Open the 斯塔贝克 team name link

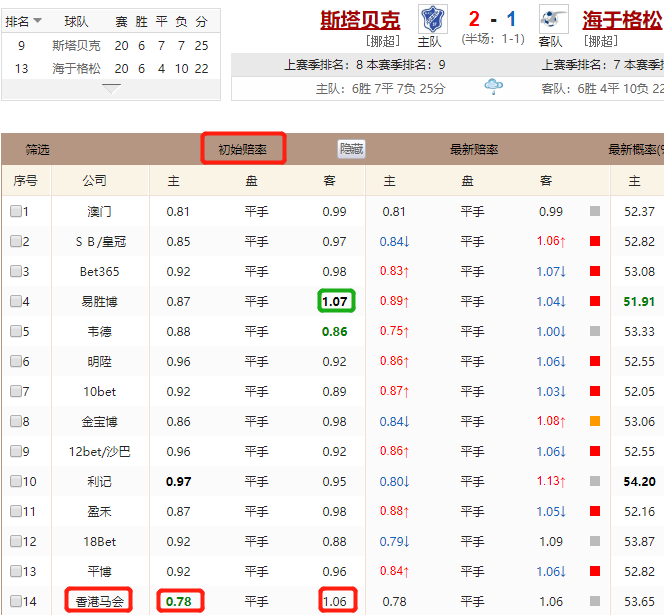(360, 19)
